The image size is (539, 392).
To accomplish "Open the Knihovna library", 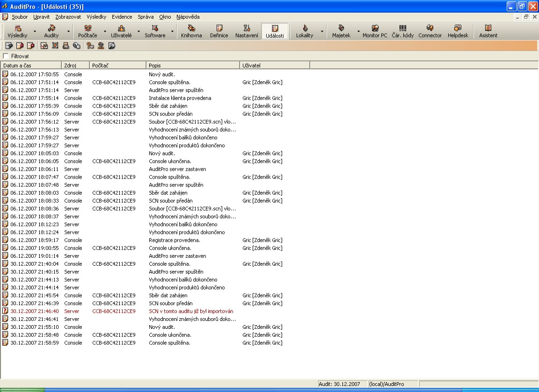I will click(191, 31).
